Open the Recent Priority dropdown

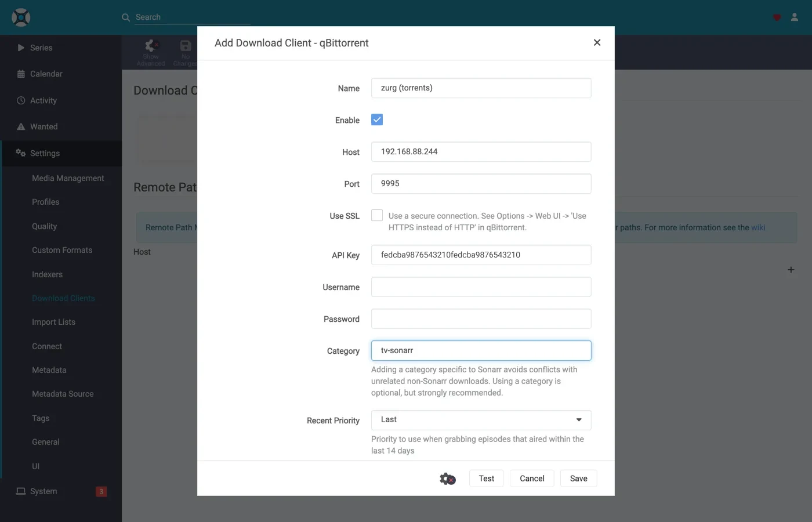pos(481,420)
